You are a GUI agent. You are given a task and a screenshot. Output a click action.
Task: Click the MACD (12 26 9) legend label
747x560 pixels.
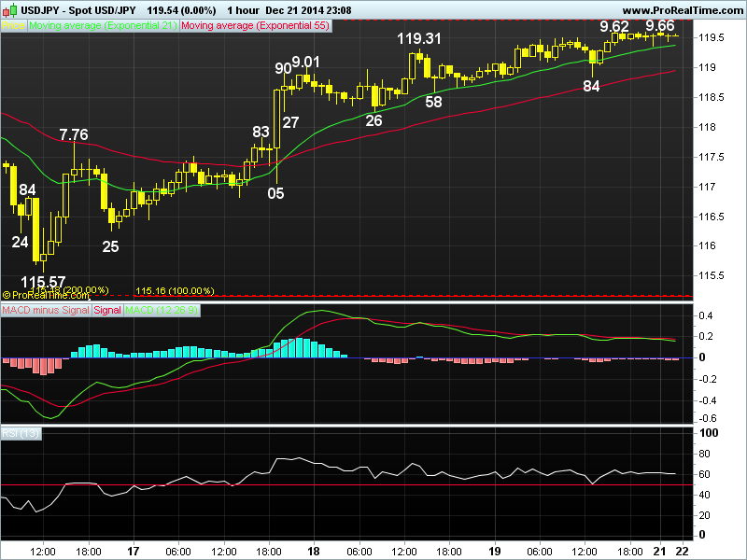[x=162, y=310]
